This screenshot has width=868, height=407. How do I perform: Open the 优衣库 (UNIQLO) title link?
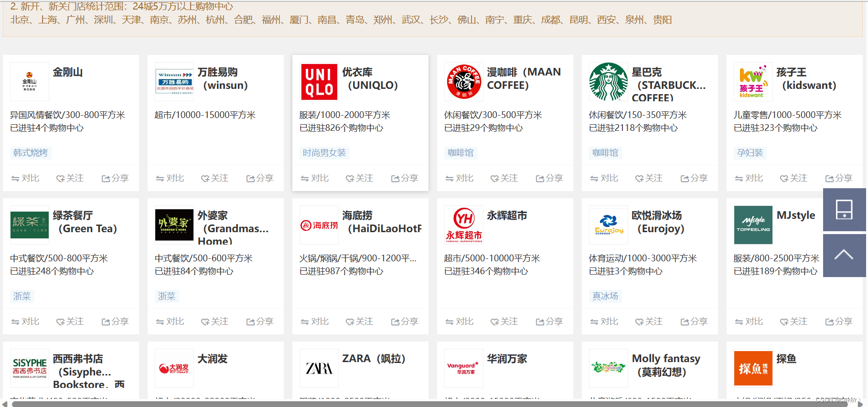(x=370, y=79)
